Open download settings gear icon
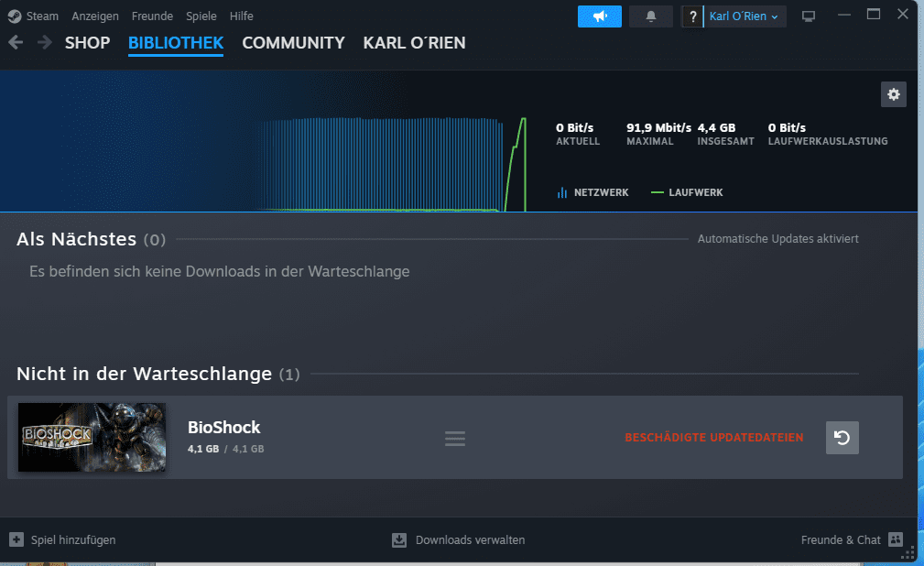Viewport: 924px width, 566px height. click(x=894, y=94)
